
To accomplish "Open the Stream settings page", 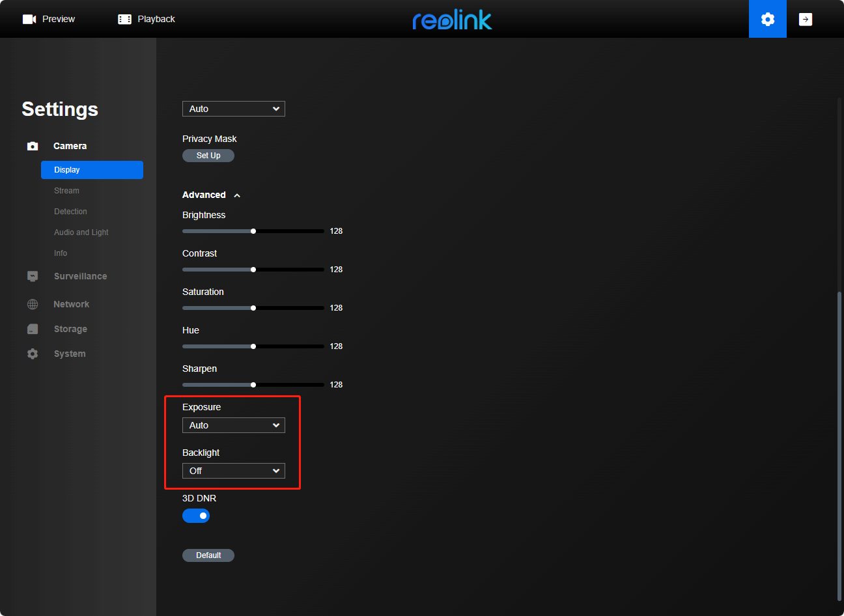I will (66, 191).
